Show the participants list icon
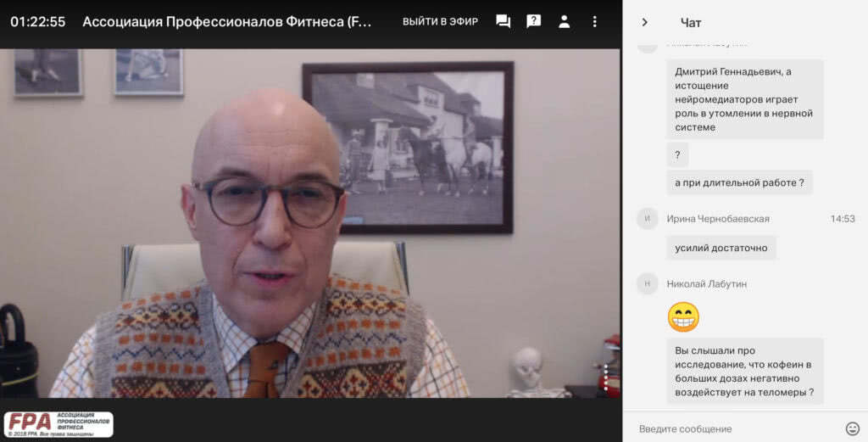This screenshot has width=868, height=442. click(564, 22)
